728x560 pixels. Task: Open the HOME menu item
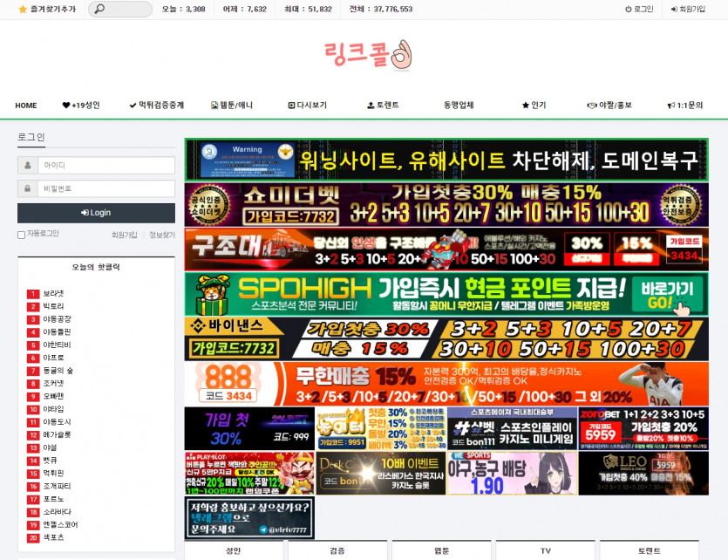coord(26,106)
